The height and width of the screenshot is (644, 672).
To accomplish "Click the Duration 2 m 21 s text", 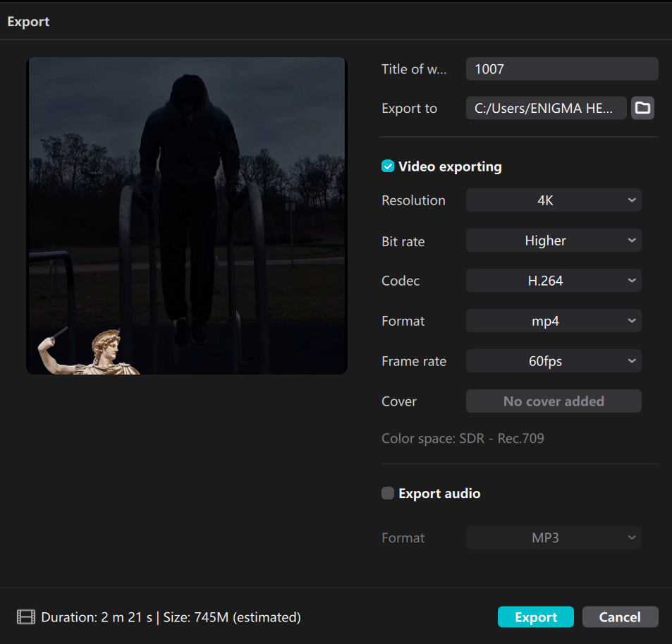I will [x=97, y=617].
